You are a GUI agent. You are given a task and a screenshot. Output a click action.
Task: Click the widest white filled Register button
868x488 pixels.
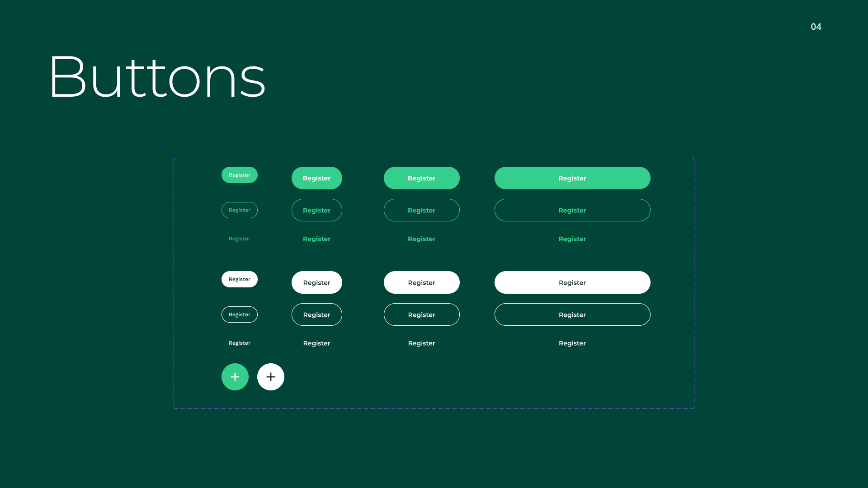tap(572, 282)
